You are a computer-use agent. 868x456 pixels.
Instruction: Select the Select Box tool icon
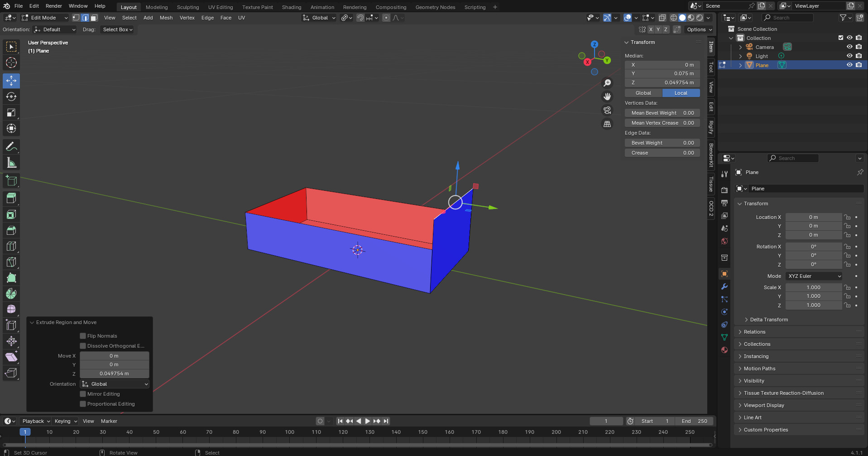tap(11, 47)
